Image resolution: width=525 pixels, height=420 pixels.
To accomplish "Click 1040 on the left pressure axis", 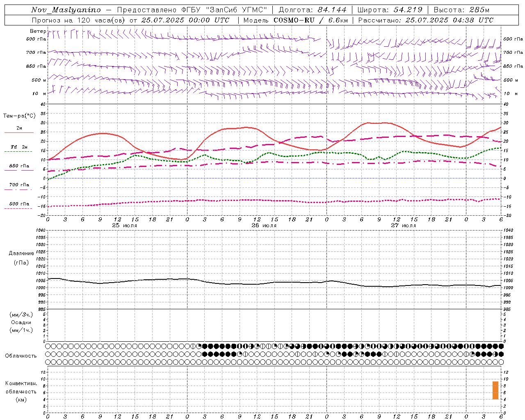I will (x=40, y=231).
